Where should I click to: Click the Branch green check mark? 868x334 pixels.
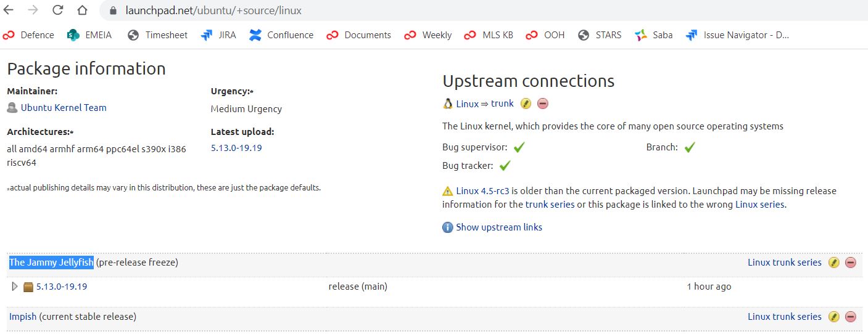(690, 147)
